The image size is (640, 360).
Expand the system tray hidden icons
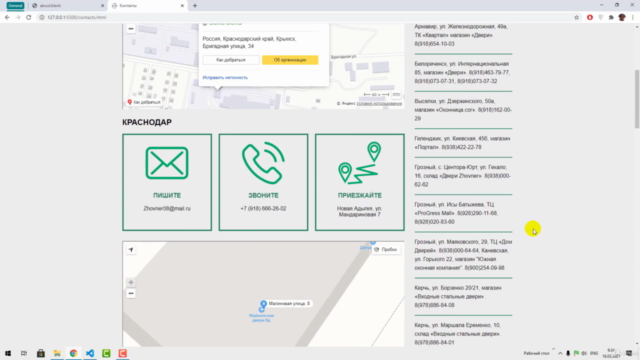click(x=560, y=353)
